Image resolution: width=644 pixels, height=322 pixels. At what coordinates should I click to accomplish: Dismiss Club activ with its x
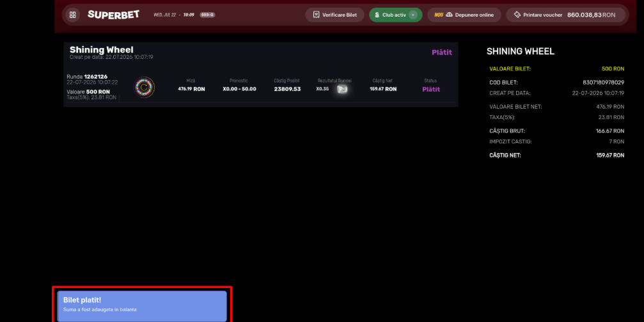pyautogui.click(x=413, y=15)
